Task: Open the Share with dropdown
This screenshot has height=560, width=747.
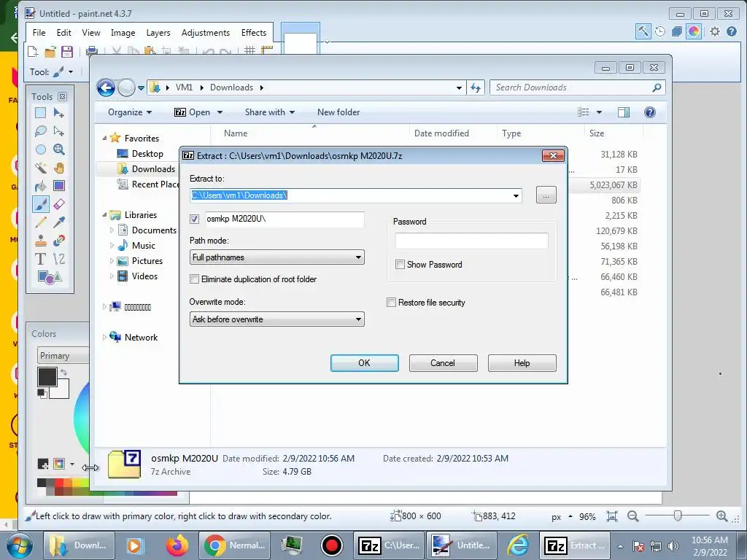Action: 270,112
